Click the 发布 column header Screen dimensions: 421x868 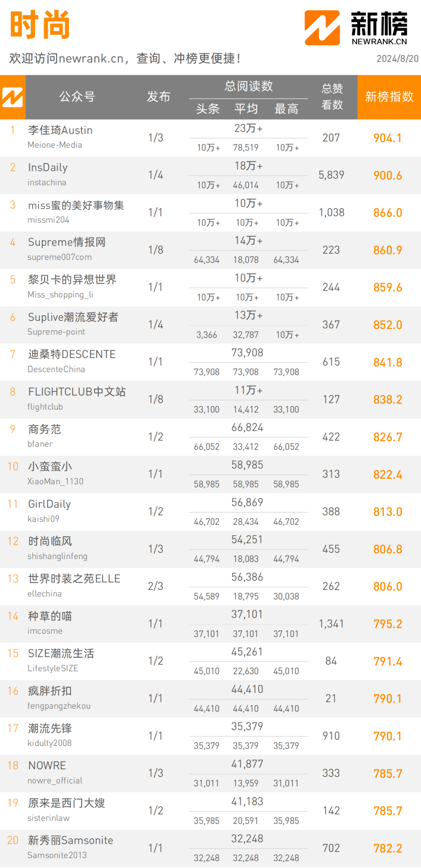pos(158,96)
